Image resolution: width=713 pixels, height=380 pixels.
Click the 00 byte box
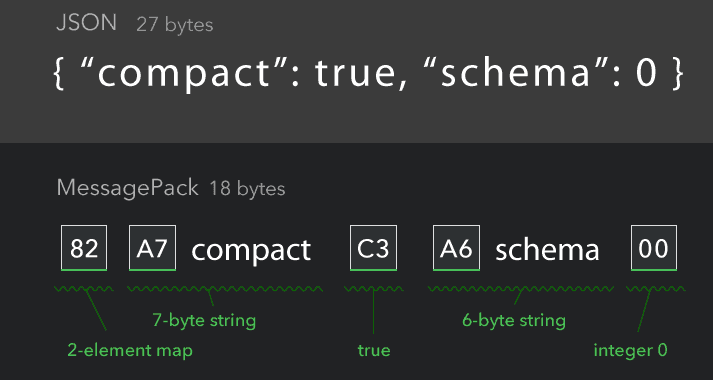click(x=654, y=248)
